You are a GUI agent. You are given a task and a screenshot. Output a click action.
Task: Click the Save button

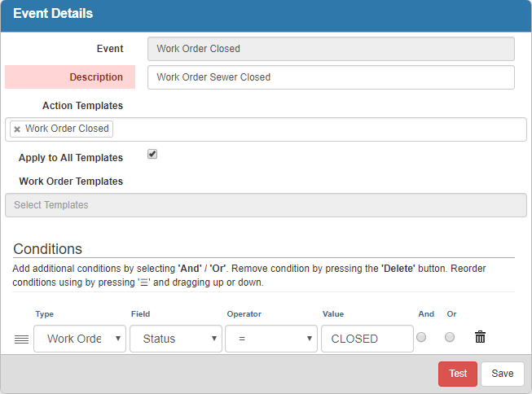pyautogui.click(x=503, y=374)
